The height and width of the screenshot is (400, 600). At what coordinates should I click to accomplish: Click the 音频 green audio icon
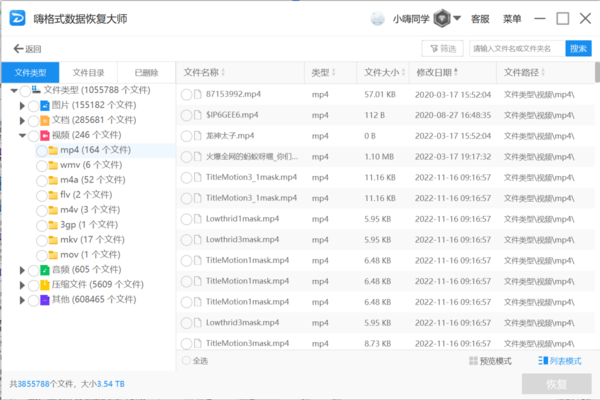coord(45,270)
